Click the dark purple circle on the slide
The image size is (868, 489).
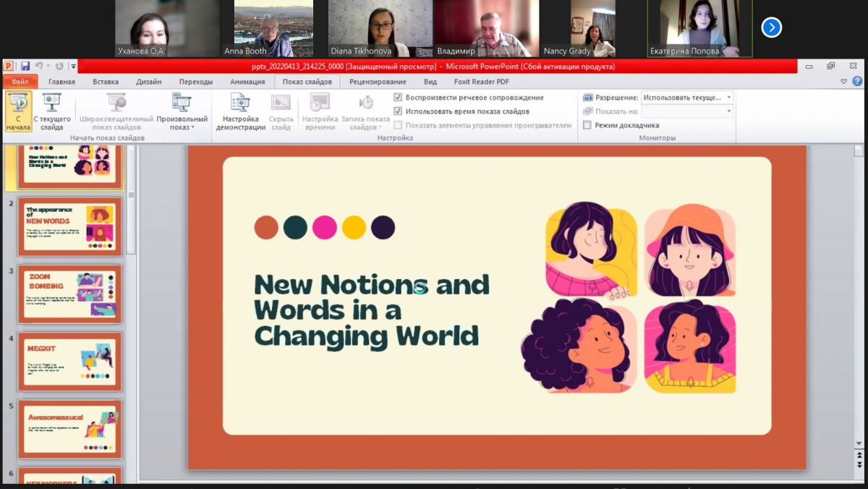pyautogui.click(x=383, y=227)
